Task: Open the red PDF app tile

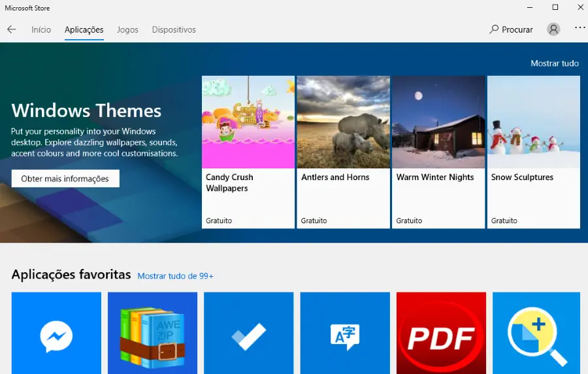Action: [x=441, y=333]
